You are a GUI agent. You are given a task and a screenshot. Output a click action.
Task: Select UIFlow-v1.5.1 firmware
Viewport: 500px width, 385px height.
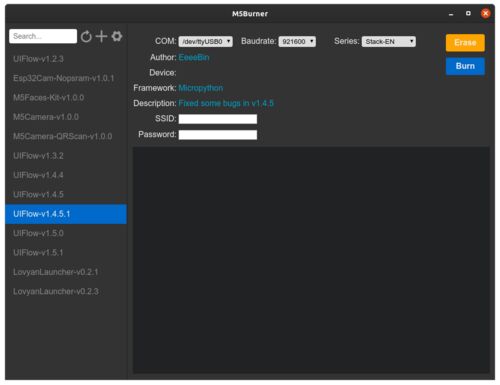(x=66, y=253)
